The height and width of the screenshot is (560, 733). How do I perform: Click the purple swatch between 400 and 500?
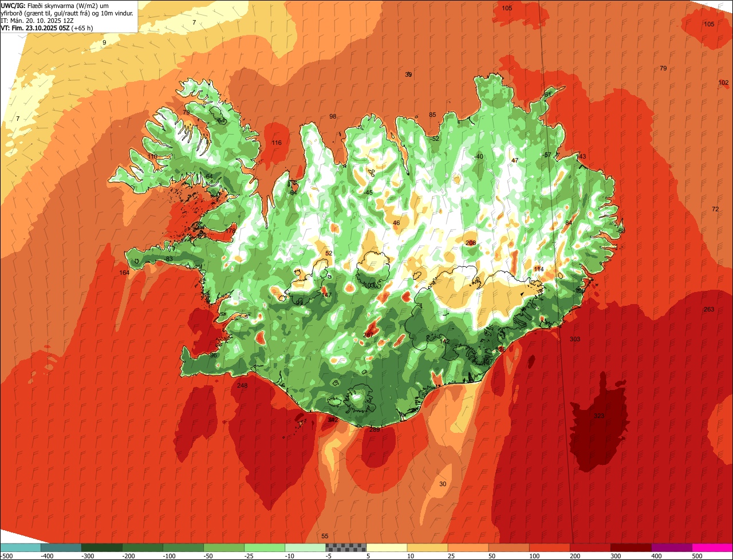click(x=671, y=547)
